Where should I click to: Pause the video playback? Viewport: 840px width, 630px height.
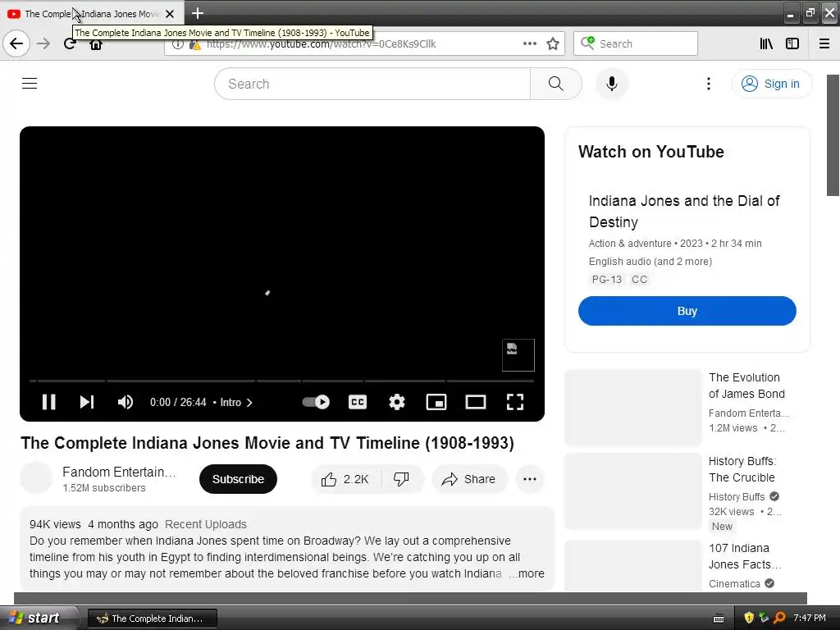tap(48, 402)
